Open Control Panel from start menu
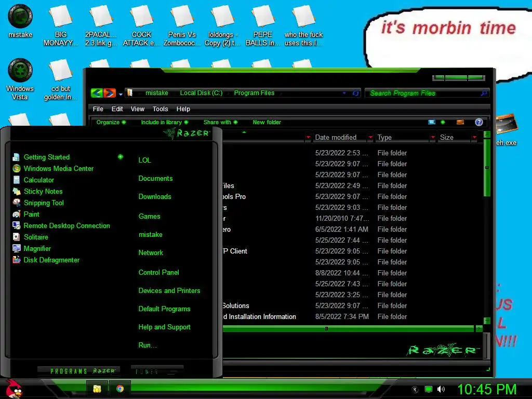 pyautogui.click(x=159, y=272)
